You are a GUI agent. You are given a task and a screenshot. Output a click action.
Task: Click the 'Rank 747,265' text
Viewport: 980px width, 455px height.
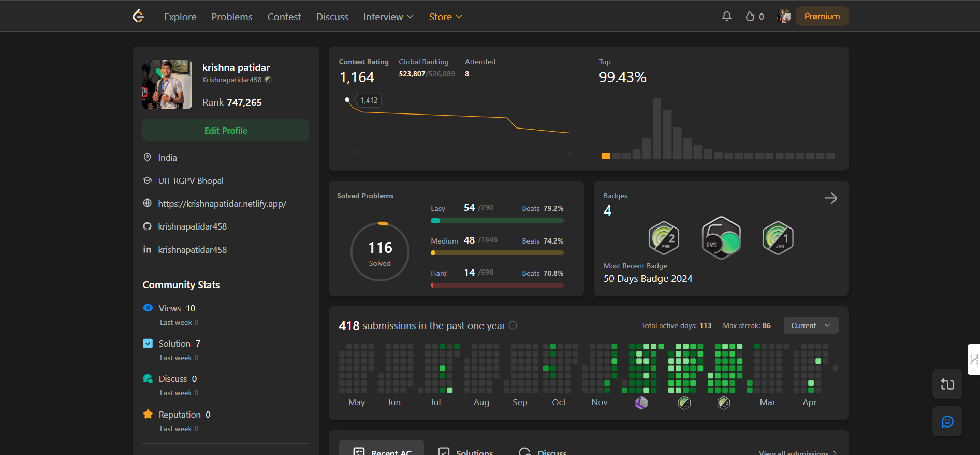(232, 103)
